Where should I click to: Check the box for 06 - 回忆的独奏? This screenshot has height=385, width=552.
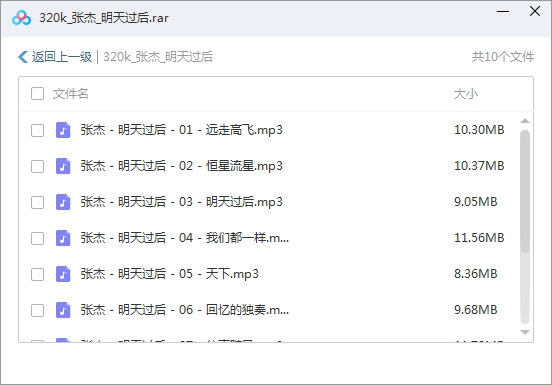(37, 310)
